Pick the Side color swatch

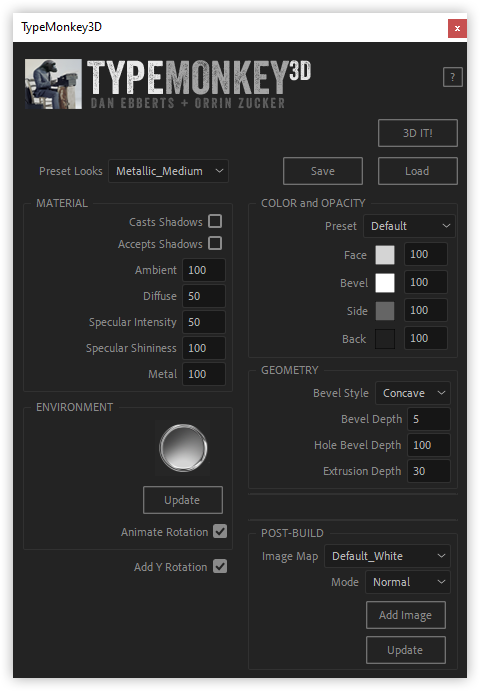tap(385, 311)
